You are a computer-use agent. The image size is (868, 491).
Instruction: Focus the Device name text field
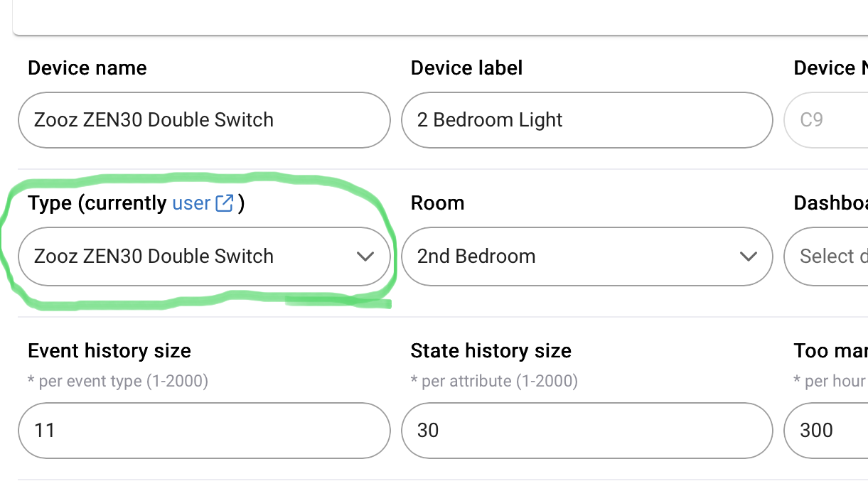(x=204, y=120)
